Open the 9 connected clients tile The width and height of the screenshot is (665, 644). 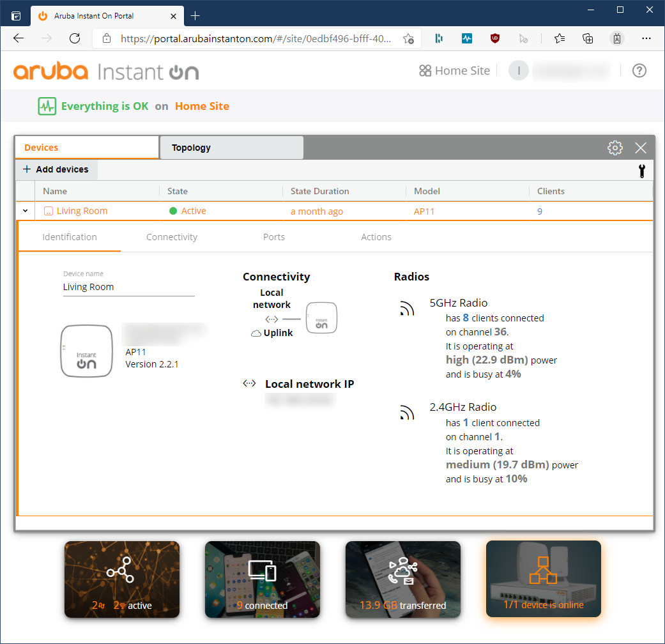262,579
